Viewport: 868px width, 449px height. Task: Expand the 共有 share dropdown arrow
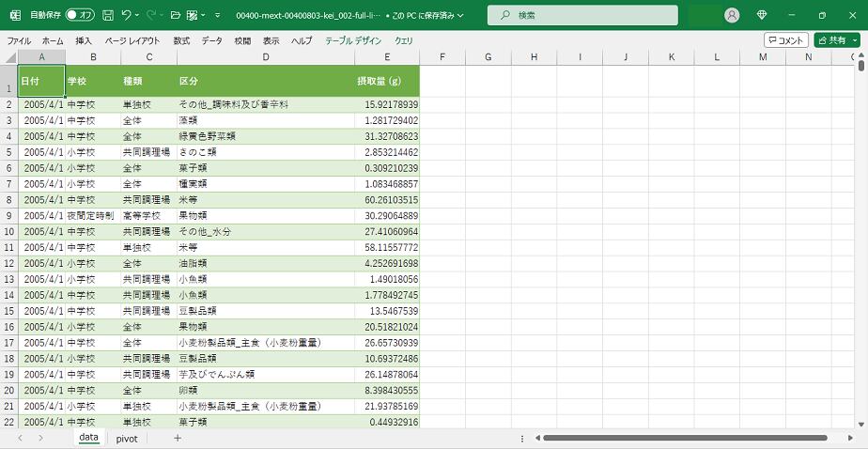click(x=855, y=40)
